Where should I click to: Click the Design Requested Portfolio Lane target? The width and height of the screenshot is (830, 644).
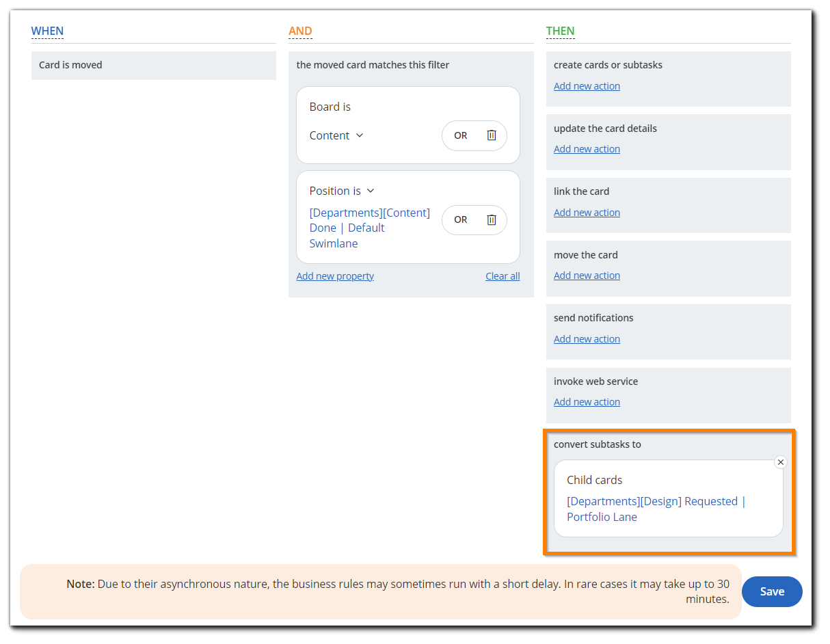656,509
